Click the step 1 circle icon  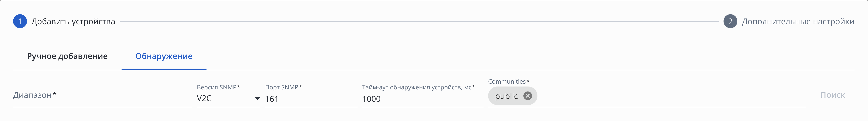(20, 22)
